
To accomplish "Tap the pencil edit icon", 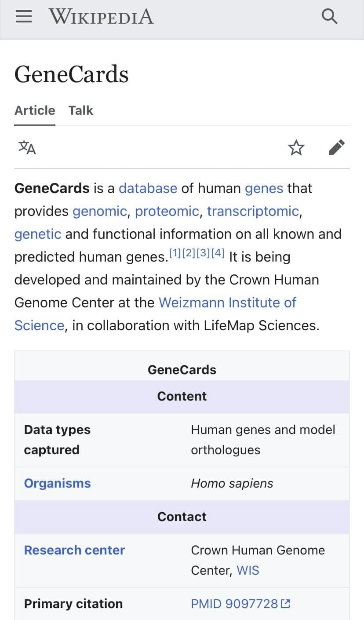I will coord(337,147).
